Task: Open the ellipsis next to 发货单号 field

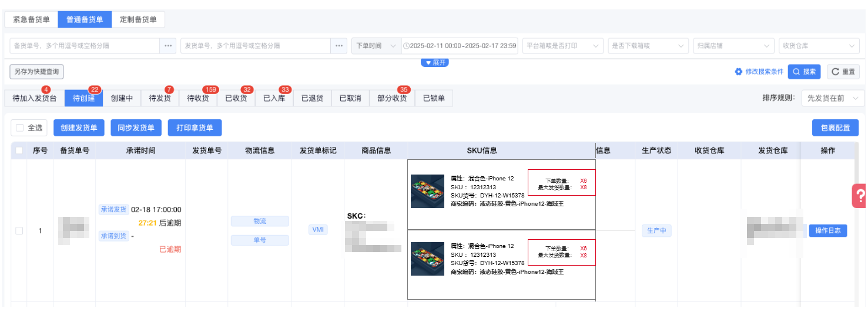Action: tap(339, 46)
